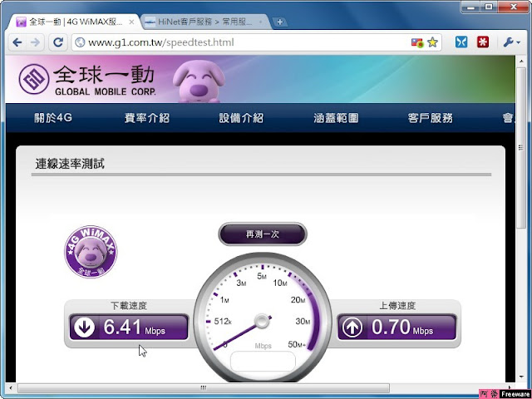The height and width of the screenshot is (399, 532).
Task: Open the 費率介紹 menu
Action: [147, 118]
